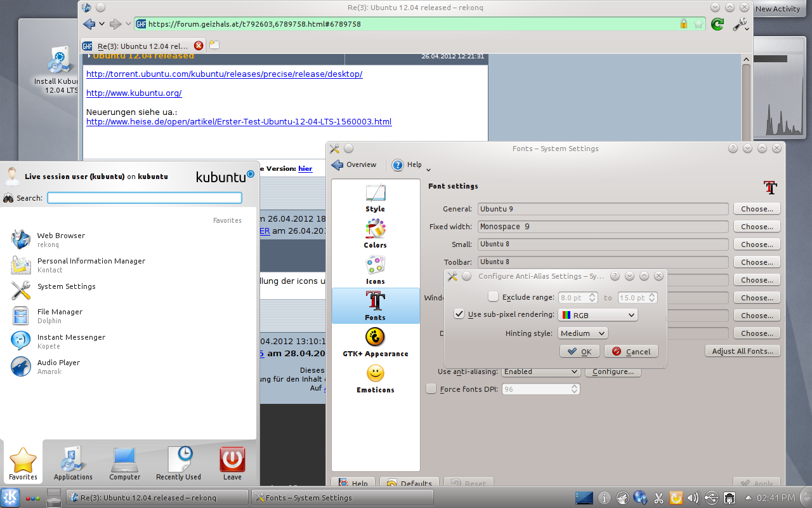Screen dimensions: 812x508
Task: Open the Leave tab in Kickoff
Action: point(232,463)
